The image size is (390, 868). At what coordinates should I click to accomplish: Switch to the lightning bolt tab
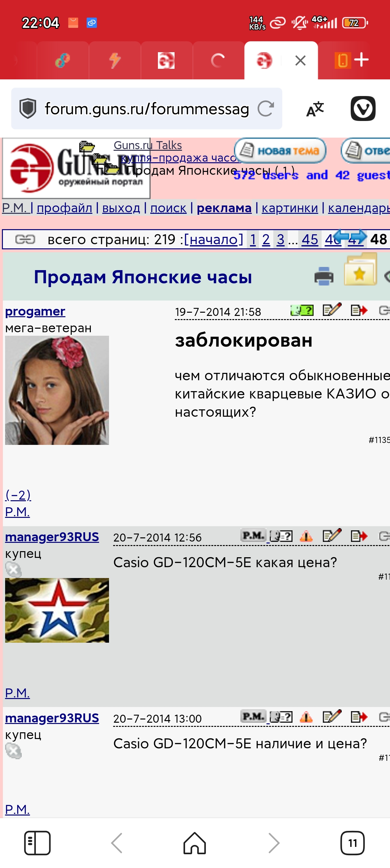point(115,61)
